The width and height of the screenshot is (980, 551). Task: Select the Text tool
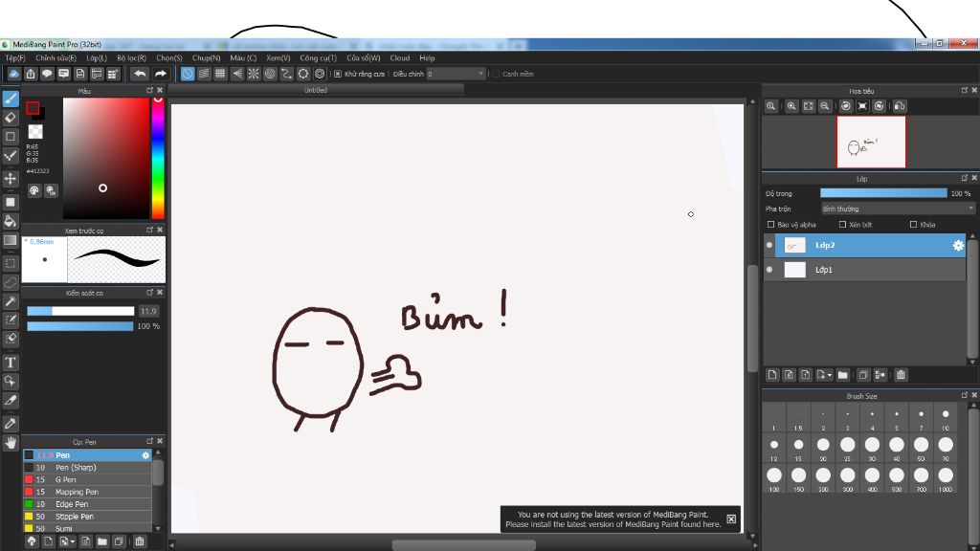click(11, 363)
